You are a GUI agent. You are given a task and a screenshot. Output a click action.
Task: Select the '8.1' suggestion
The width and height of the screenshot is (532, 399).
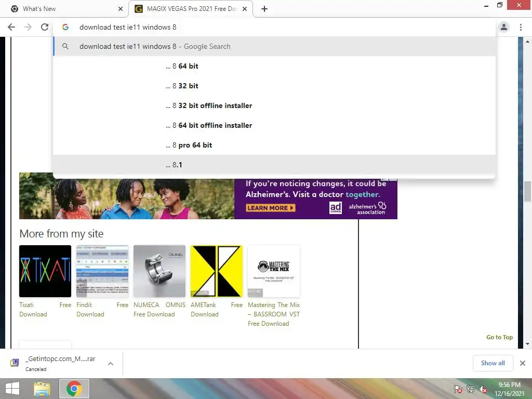pos(274,165)
